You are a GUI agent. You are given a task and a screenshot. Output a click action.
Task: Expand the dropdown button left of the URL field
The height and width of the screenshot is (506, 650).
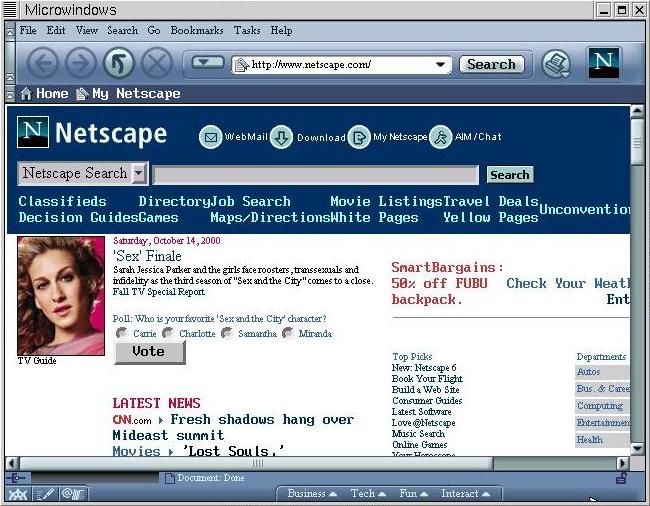point(208,63)
